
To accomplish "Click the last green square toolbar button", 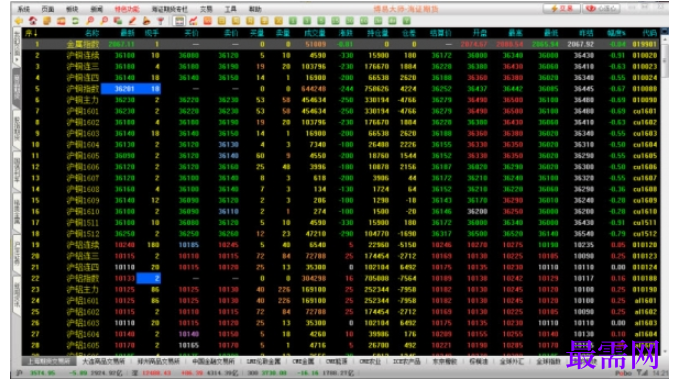I will tap(406, 21).
